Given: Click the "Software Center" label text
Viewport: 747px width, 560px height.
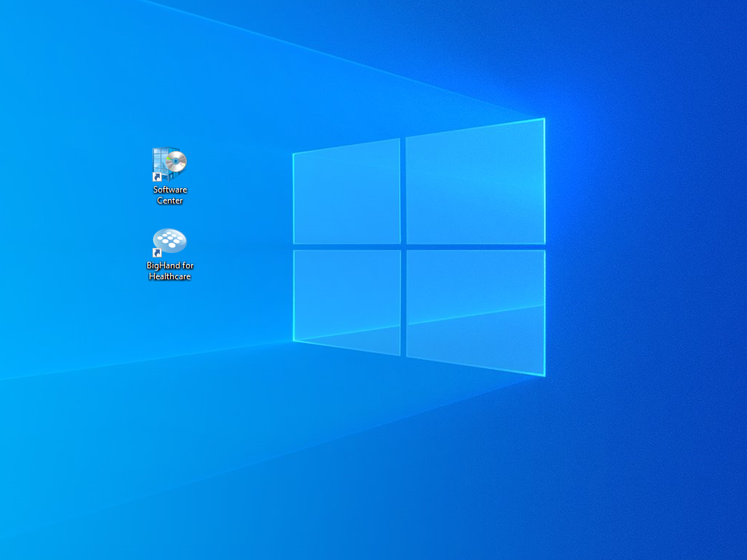Looking at the screenshot, I should pyautogui.click(x=170, y=195).
